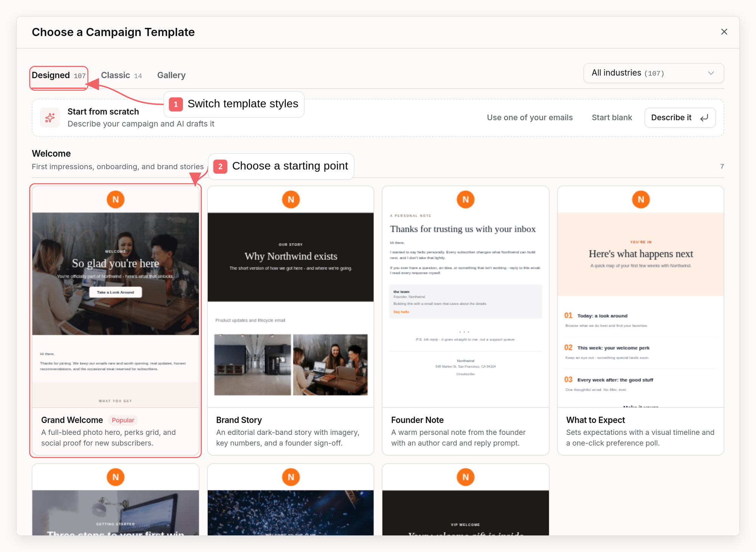The height and width of the screenshot is (552, 756).
Task: Click the Welcome section heading
Action: coord(51,153)
